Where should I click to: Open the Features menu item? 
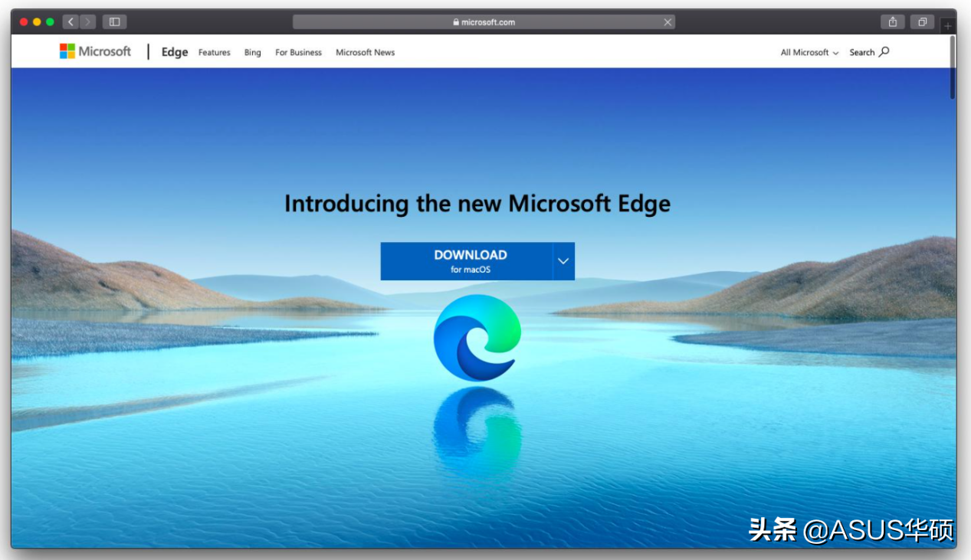214,53
